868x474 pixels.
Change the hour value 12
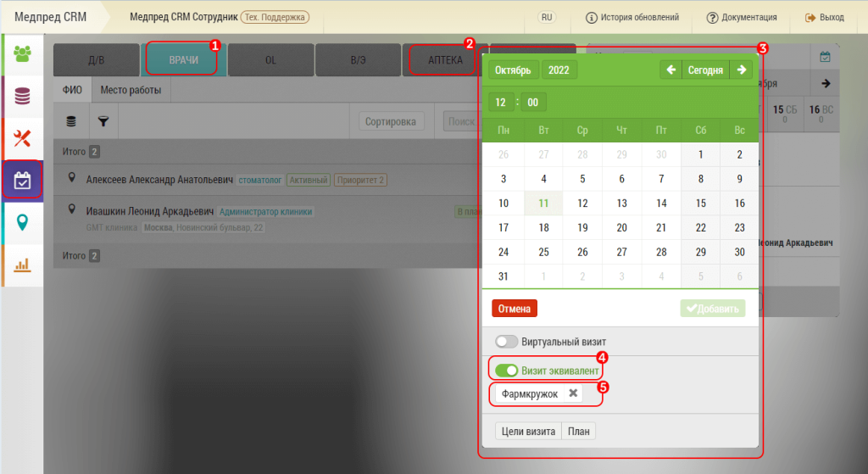(501, 103)
